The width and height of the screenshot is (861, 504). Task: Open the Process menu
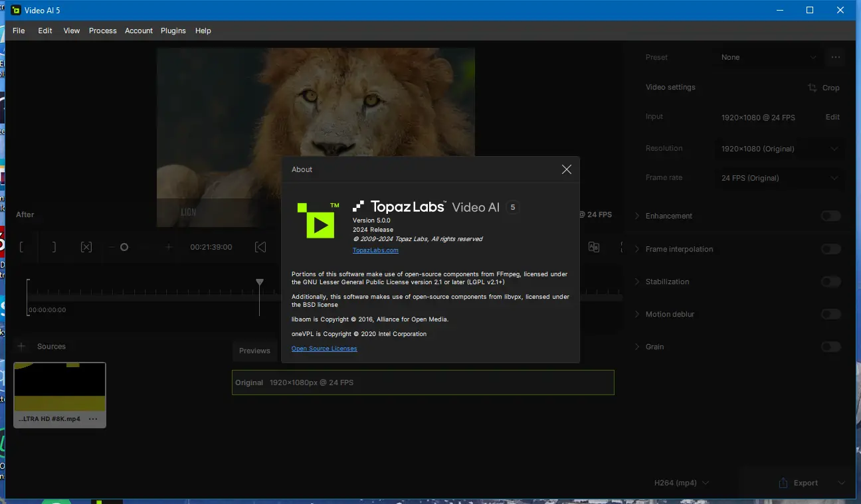[x=102, y=31]
